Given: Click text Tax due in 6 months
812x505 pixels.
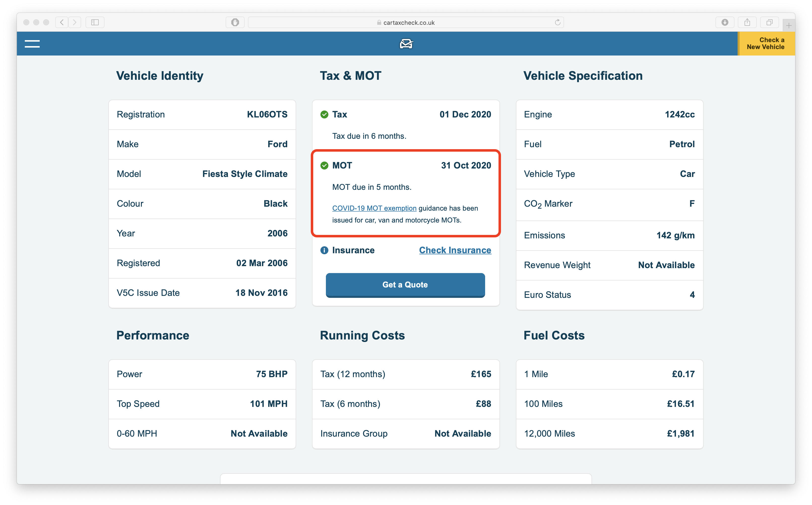Looking at the screenshot, I should tap(369, 136).
